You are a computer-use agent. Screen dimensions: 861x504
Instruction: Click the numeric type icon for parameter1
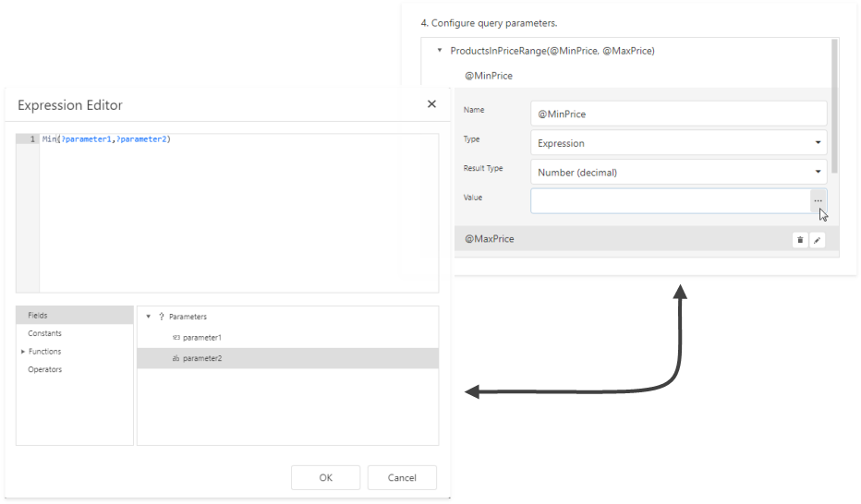point(176,338)
